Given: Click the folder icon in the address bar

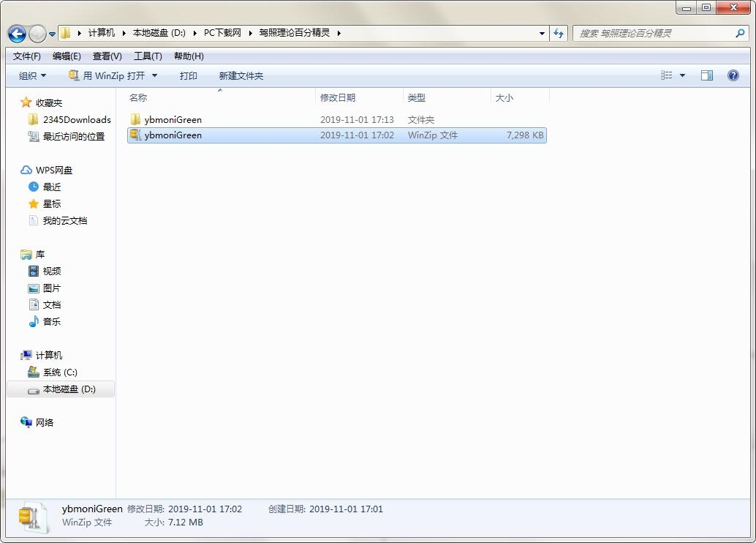Looking at the screenshot, I should [66, 33].
